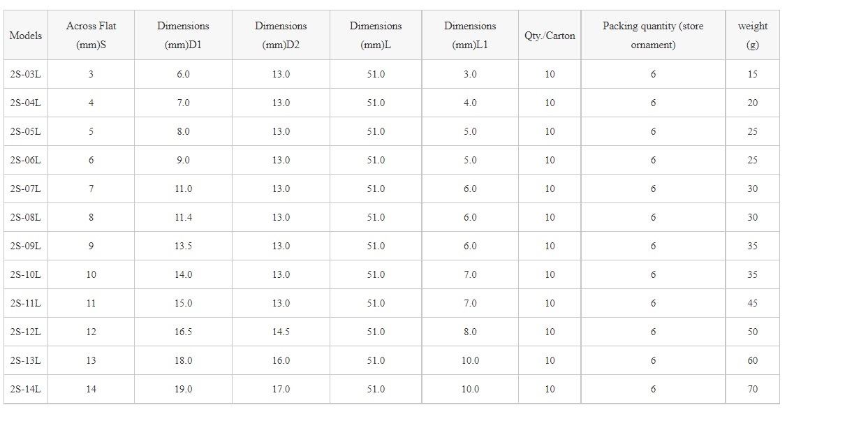868x435 pixels.
Task: Click the Qty./Carton column header
Action: point(550,36)
